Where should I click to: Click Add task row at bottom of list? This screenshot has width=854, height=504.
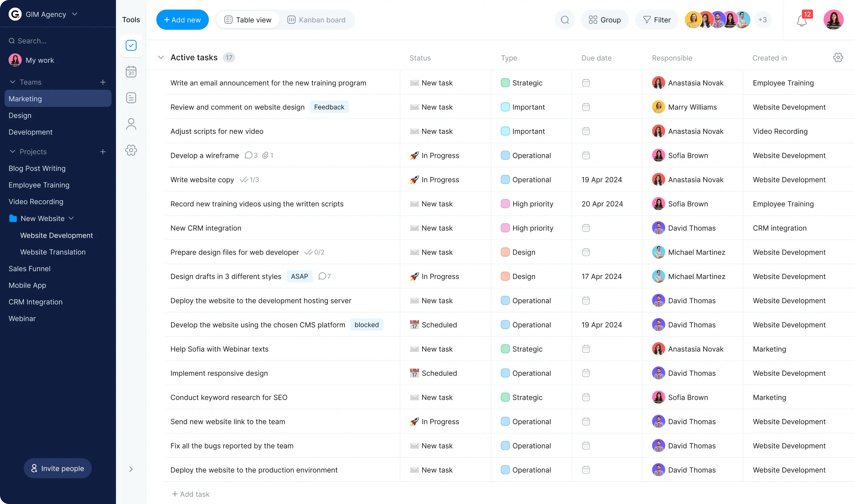[190, 494]
